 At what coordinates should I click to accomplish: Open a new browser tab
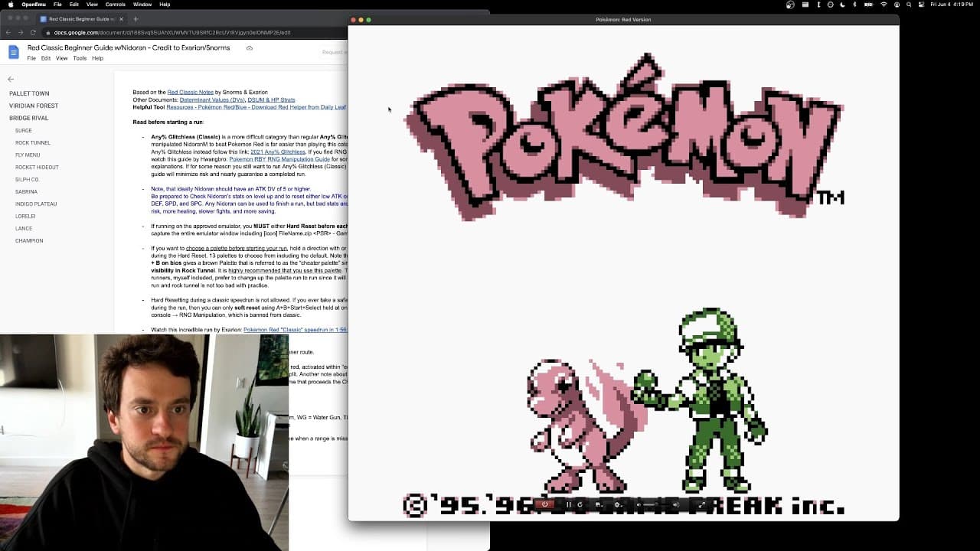(136, 19)
